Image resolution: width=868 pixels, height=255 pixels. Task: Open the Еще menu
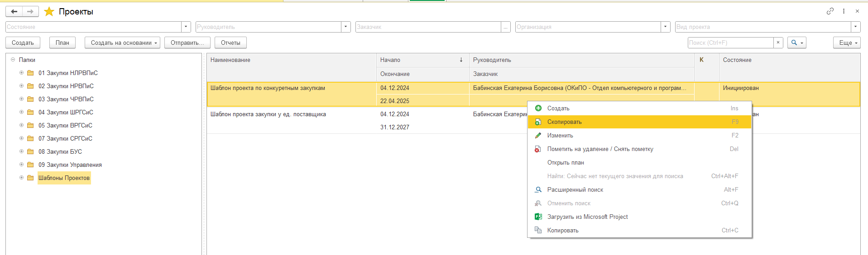pos(847,42)
